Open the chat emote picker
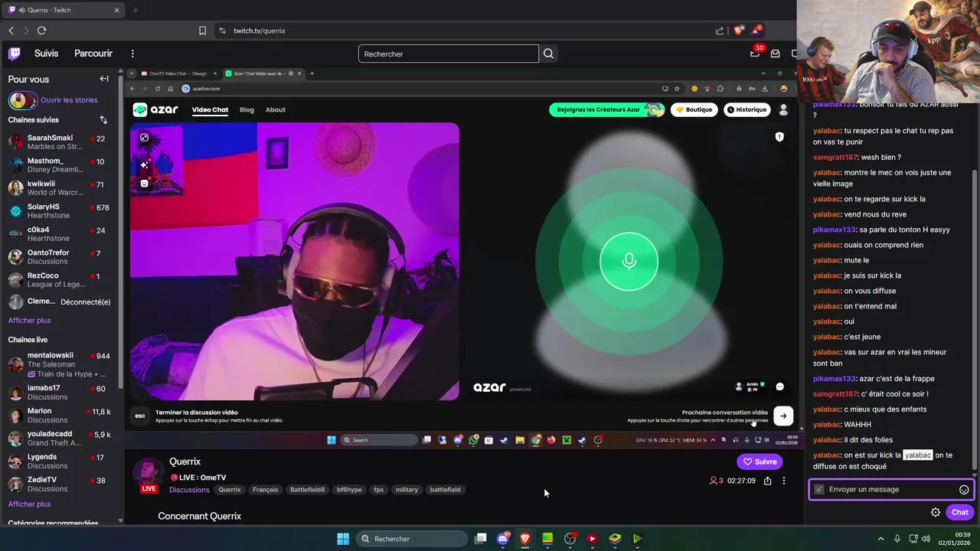980x551 pixels. (x=964, y=490)
